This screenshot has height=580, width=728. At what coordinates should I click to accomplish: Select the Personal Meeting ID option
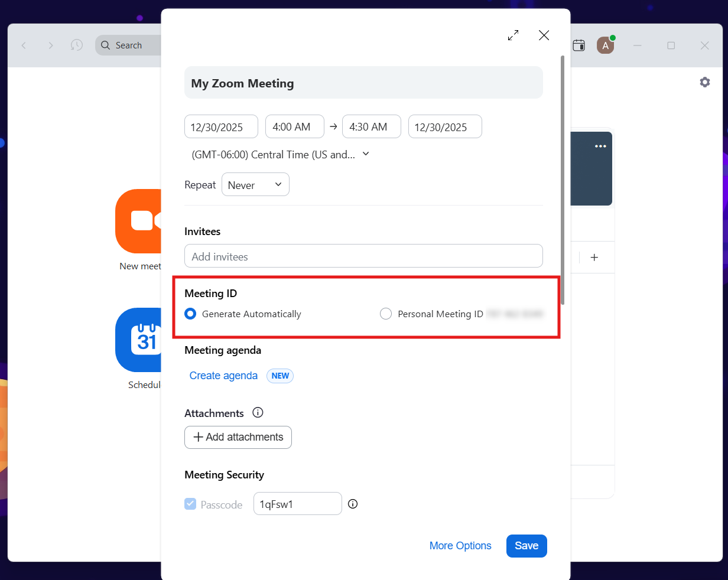pos(386,314)
